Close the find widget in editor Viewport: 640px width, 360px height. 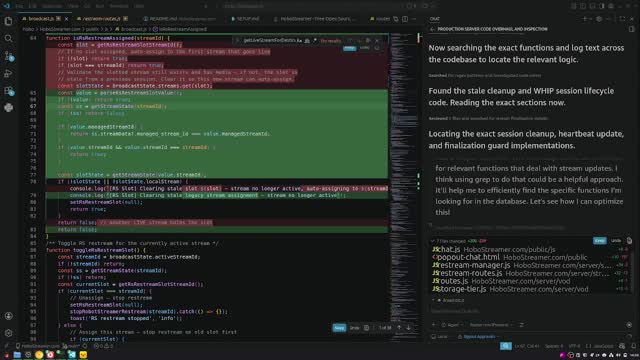click(377, 41)
